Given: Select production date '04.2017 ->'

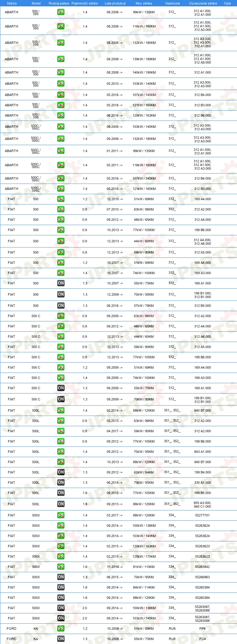Looking at the screenshot, I should (x=115, y=431).
